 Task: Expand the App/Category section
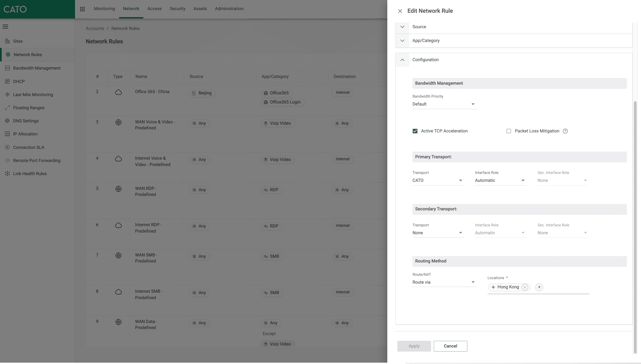click(x=402, y=41)
